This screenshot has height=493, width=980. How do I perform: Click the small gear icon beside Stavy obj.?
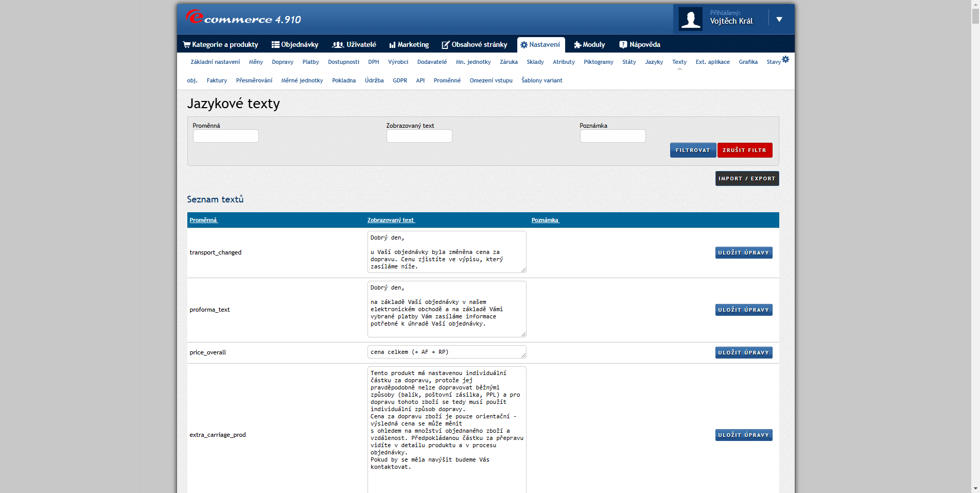point(785,59)
